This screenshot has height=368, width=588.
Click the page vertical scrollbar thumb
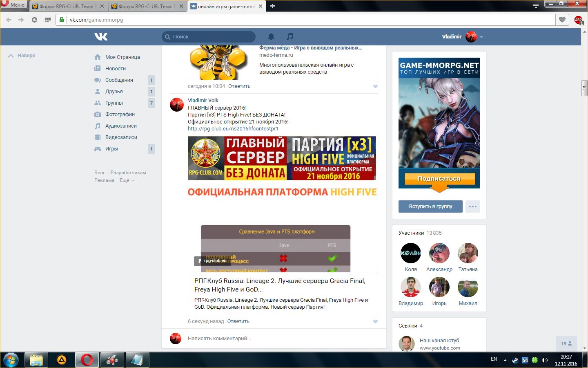coord(584,88)
